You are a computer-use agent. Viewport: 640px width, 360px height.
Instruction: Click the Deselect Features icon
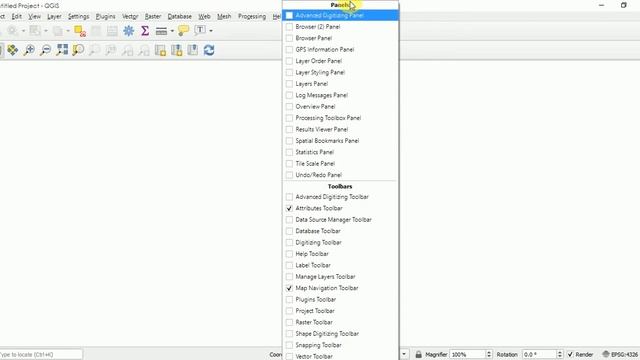pos(80,31)
